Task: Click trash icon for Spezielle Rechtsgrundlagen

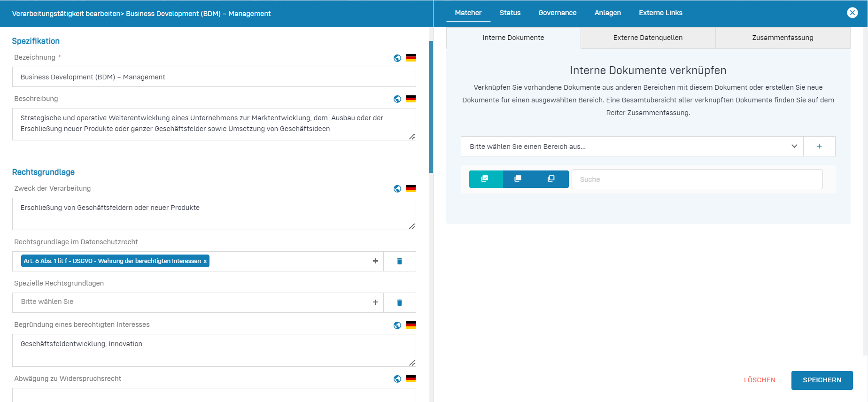Action: tap(400, 303)
